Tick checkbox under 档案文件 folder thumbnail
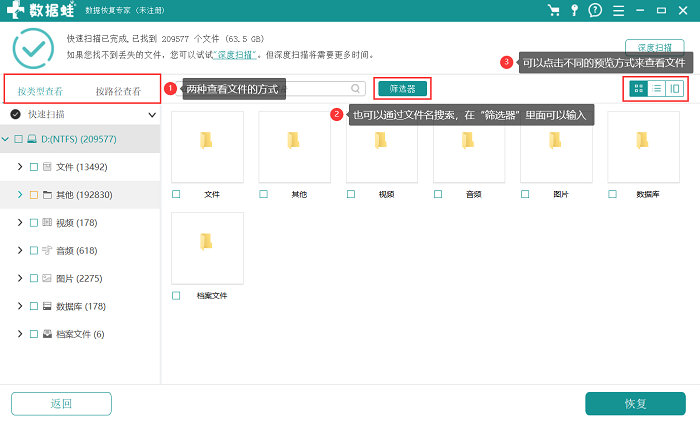Screen dimensions: 700x427 (176, 296)
